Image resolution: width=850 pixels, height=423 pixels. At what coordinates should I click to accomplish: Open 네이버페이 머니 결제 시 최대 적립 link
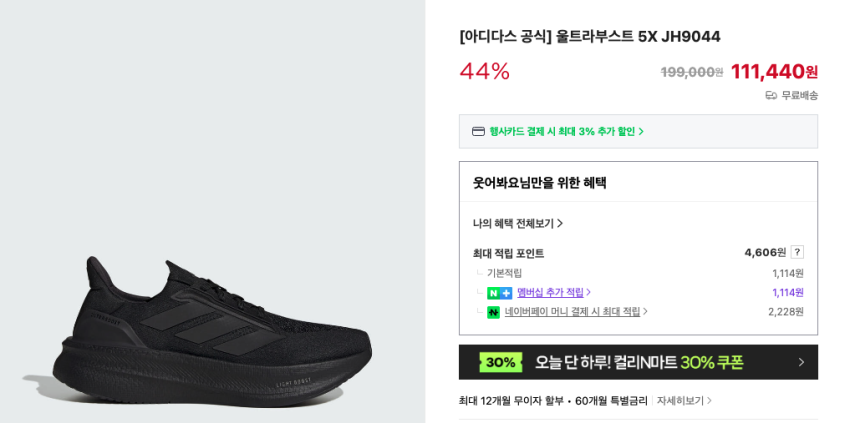[x=576, y=312]
